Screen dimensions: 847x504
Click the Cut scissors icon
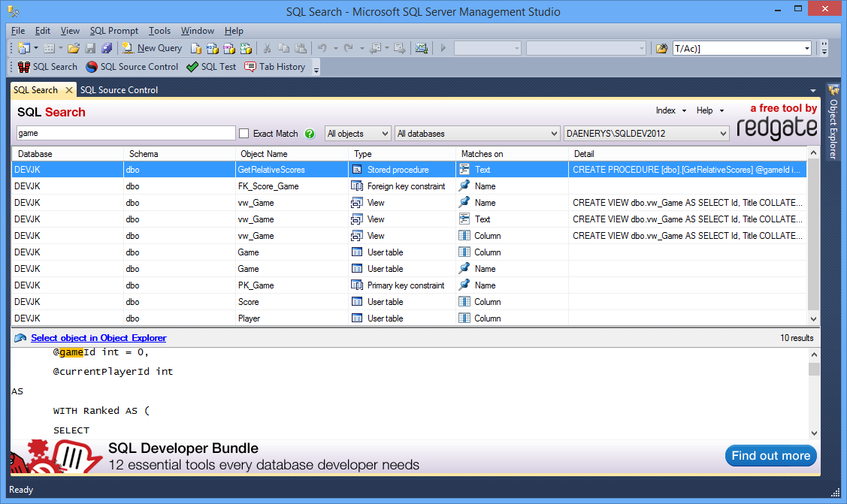[x=267, y=49]
